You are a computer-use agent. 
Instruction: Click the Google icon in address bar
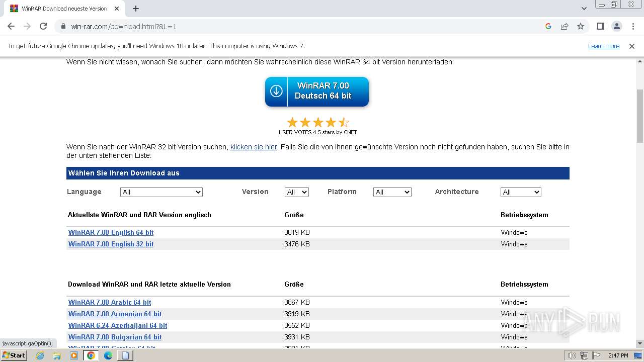pyautogui.click(x=548, y=26)
